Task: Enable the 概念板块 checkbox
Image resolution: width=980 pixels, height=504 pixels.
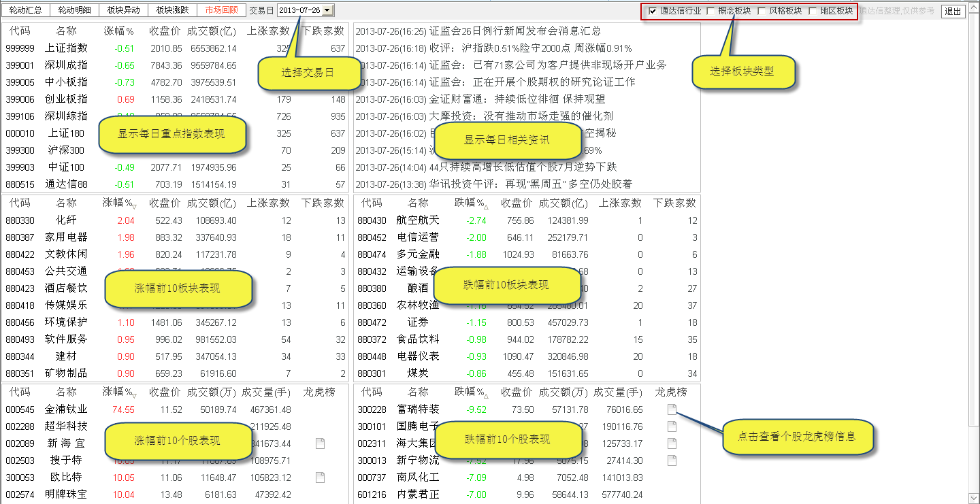Action: 710,11
